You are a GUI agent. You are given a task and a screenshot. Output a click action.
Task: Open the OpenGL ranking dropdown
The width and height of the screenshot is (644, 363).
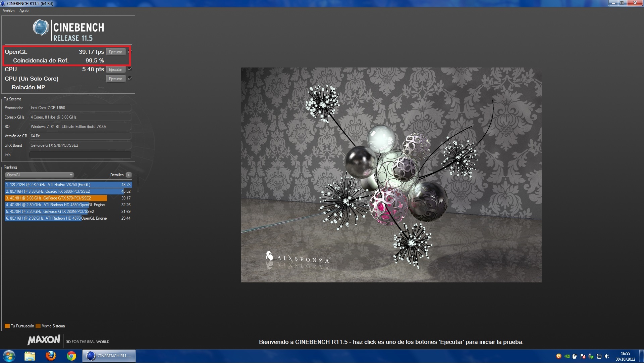[x=39, y=175]
